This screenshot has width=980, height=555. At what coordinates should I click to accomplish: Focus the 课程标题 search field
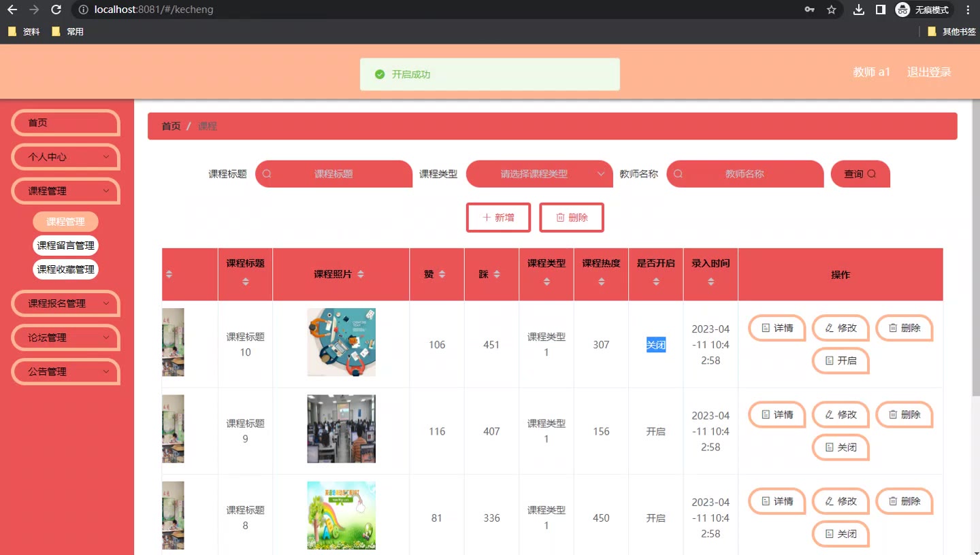pyautogui.click(x=333, y=174)
